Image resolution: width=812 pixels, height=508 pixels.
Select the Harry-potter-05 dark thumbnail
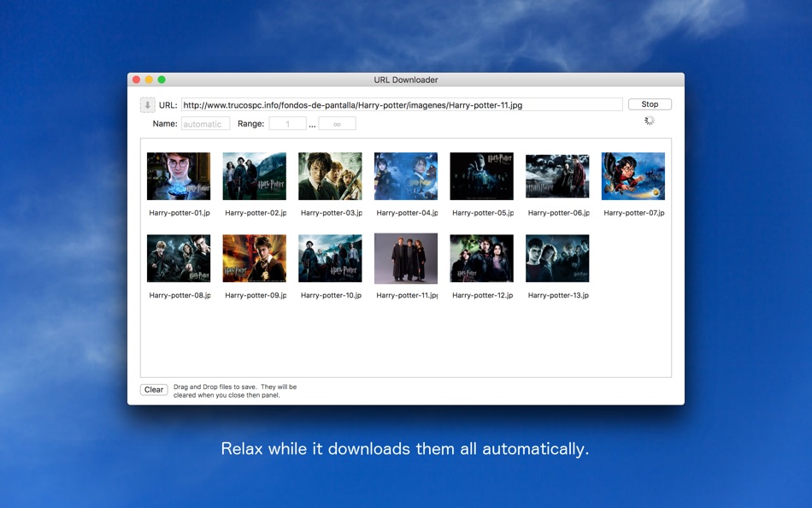[x=481, y=176]
